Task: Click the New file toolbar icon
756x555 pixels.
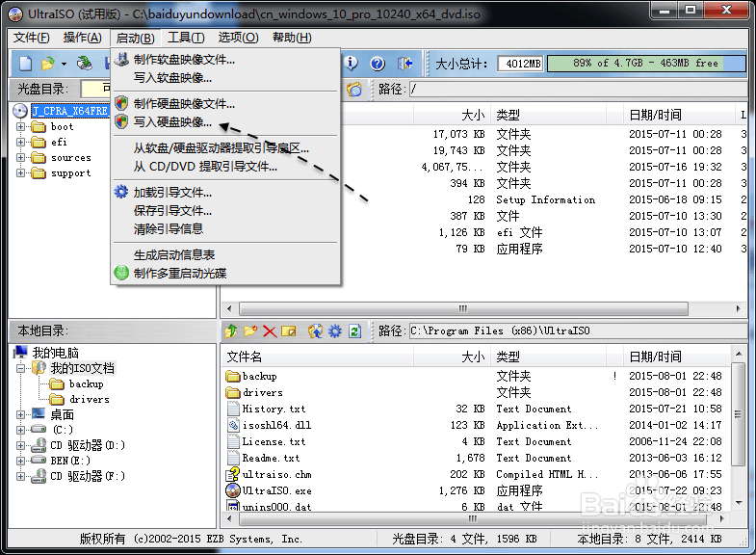Action: click(x=26, y=64)
